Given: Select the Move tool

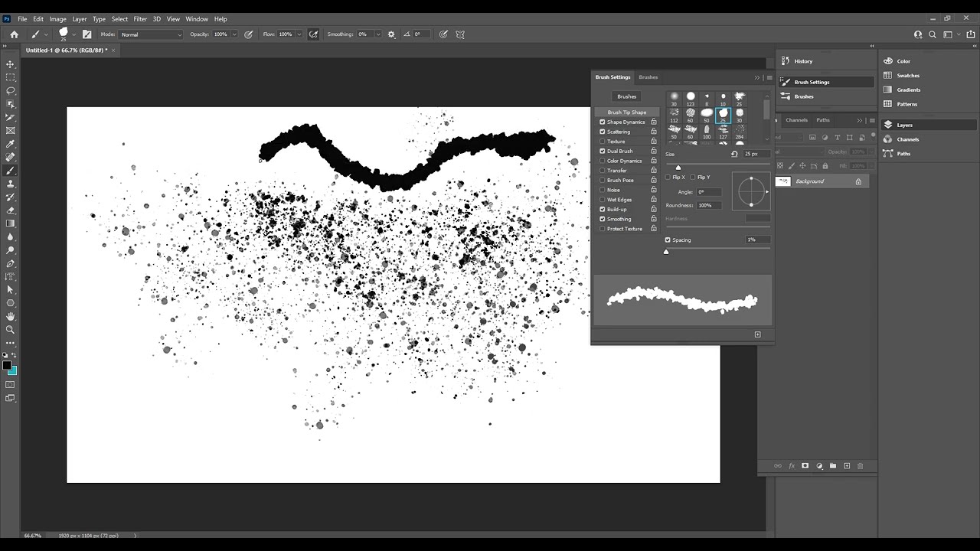Looking at the screenshot, I should coord(11,64).
